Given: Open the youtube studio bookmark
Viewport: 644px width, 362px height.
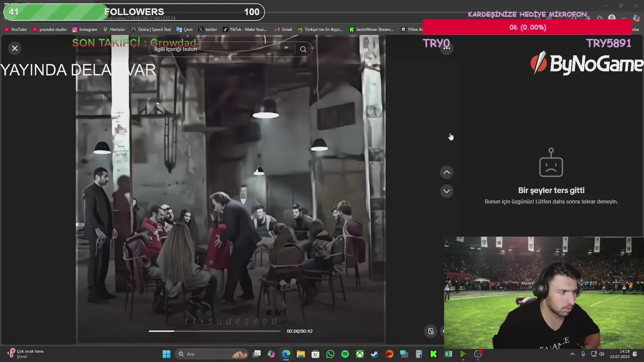Looking at the screenshot, I should tap(49, 30).
